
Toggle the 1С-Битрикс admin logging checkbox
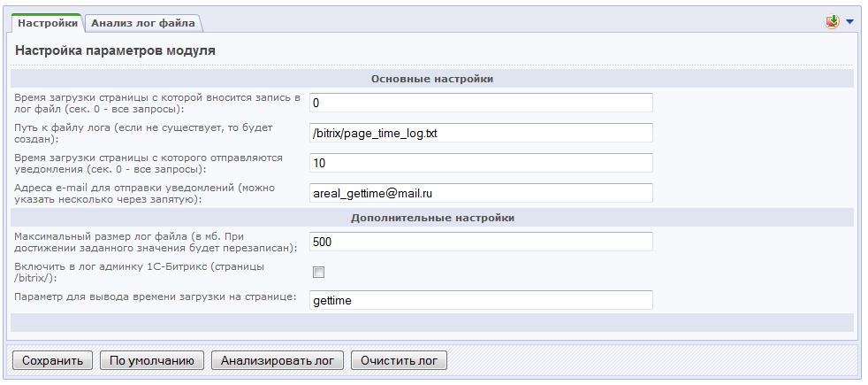click(319, 272)
